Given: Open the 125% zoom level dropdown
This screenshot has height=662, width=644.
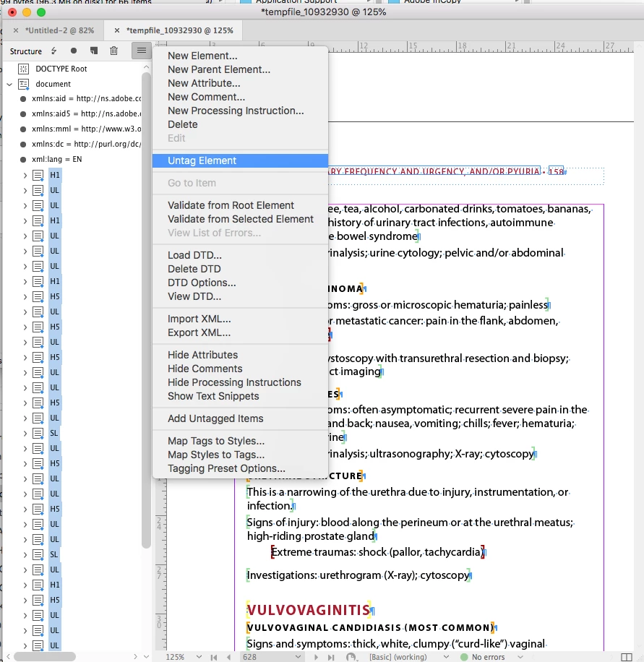Looking at the screenshot, I should click(199, 657).
